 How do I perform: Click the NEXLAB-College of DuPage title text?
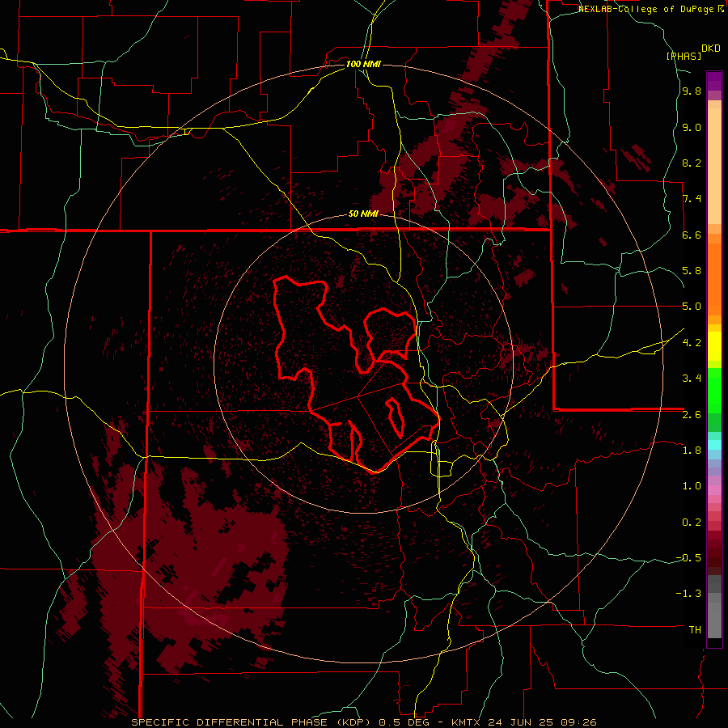point(647,9)
